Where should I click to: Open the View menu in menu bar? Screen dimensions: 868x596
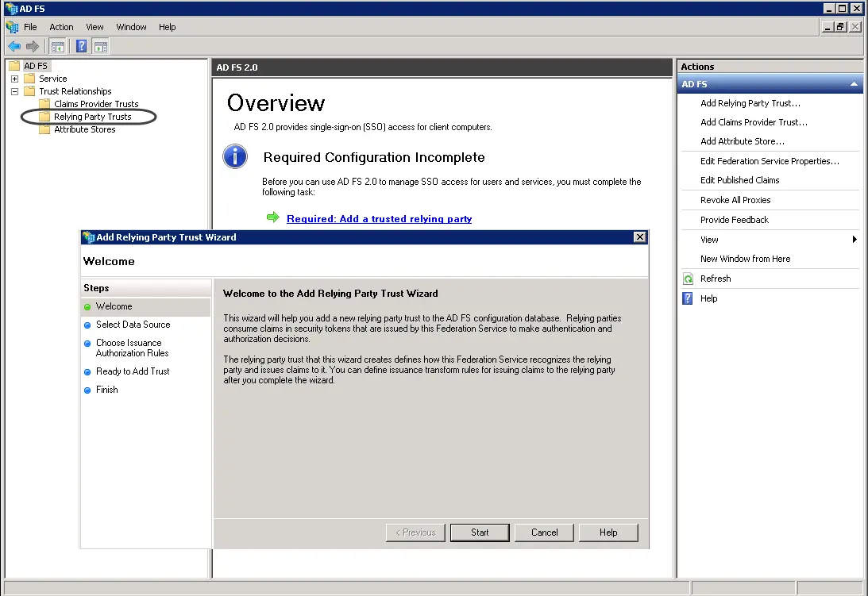[95, 27]
